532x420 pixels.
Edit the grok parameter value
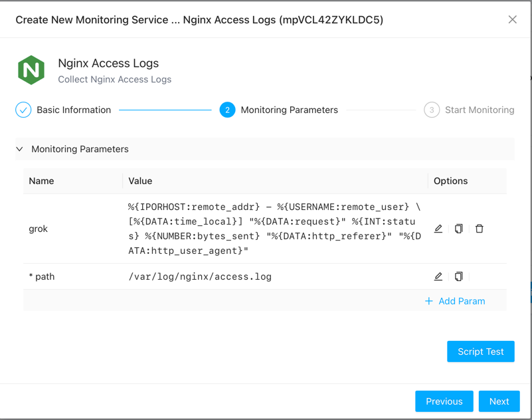pos(438,229)
